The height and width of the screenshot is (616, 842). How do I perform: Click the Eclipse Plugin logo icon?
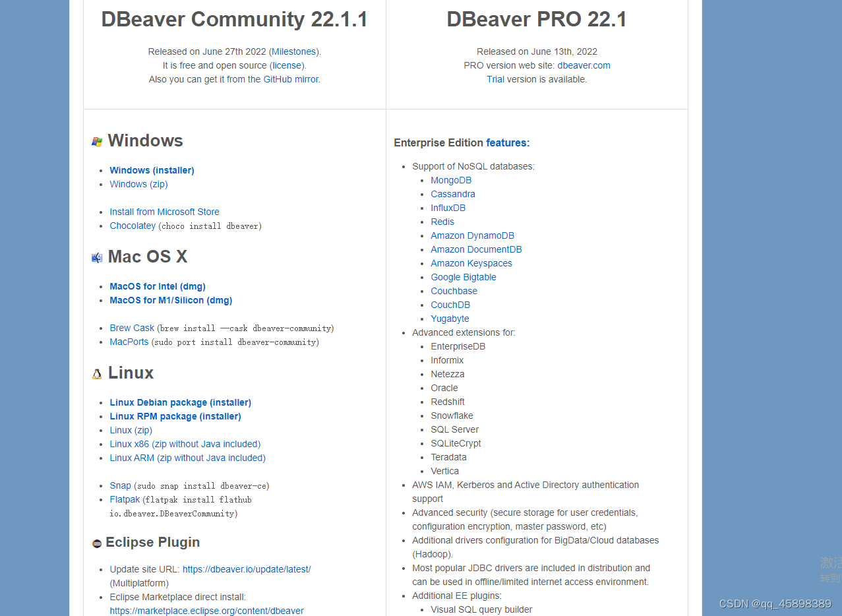[x=97, y=543]
